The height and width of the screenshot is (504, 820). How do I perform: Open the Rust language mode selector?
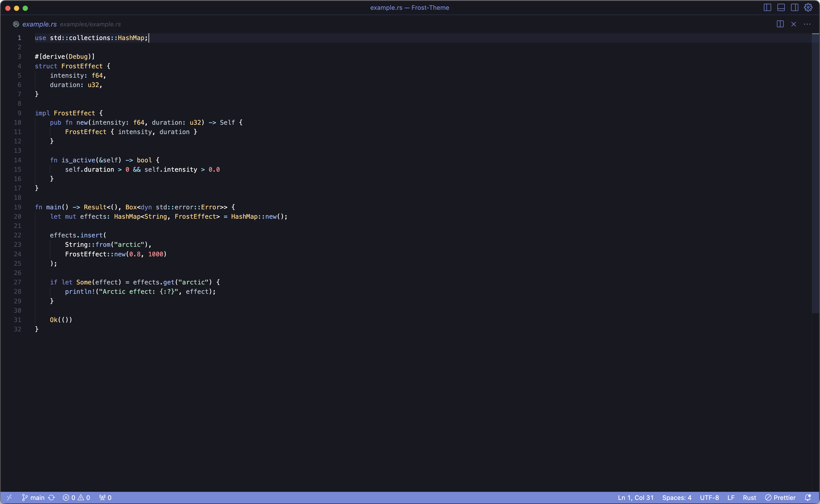[x=749, y=497]
